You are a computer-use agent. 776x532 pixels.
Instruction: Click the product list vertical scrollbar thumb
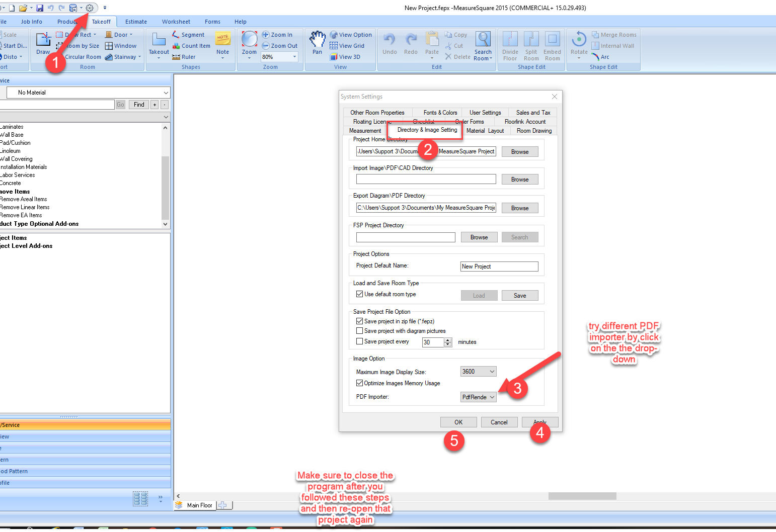[166, 188]
